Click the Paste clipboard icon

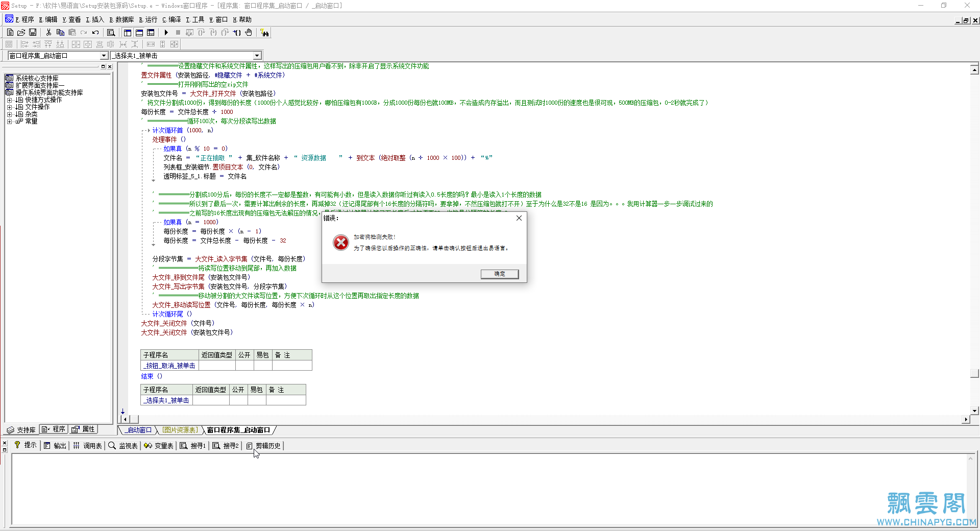click(x=72, y=32)
